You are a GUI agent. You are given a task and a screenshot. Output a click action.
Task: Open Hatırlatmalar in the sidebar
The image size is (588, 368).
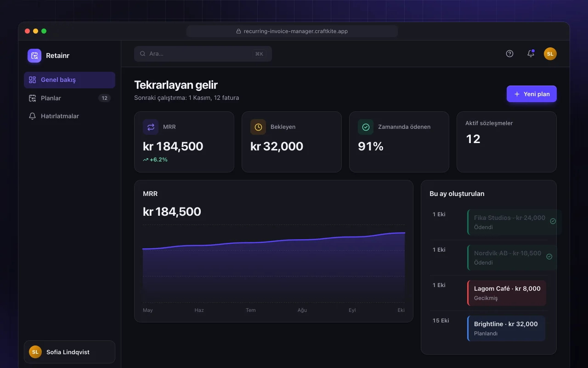pyautogui.click(x=69, y=116)
